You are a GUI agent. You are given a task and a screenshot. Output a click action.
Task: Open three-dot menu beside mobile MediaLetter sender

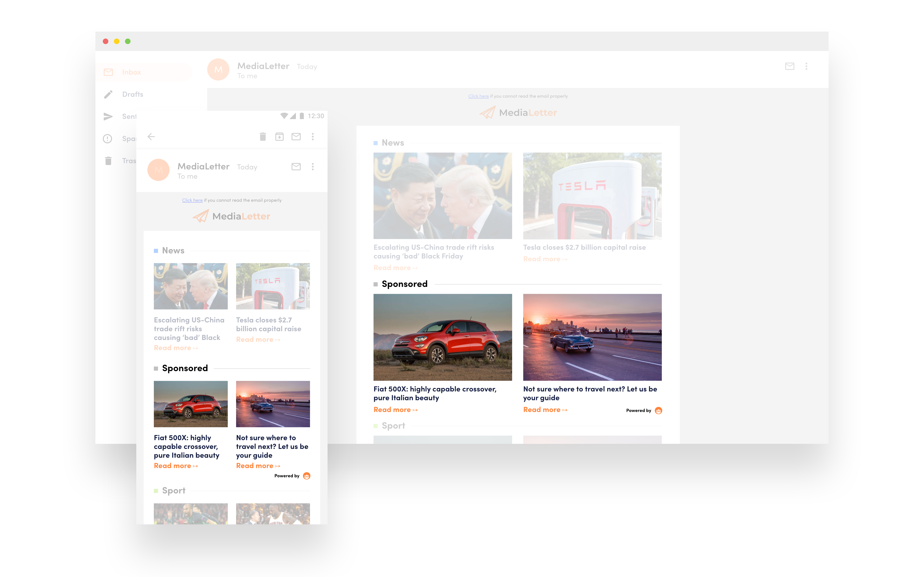click(x=313, y=166)
